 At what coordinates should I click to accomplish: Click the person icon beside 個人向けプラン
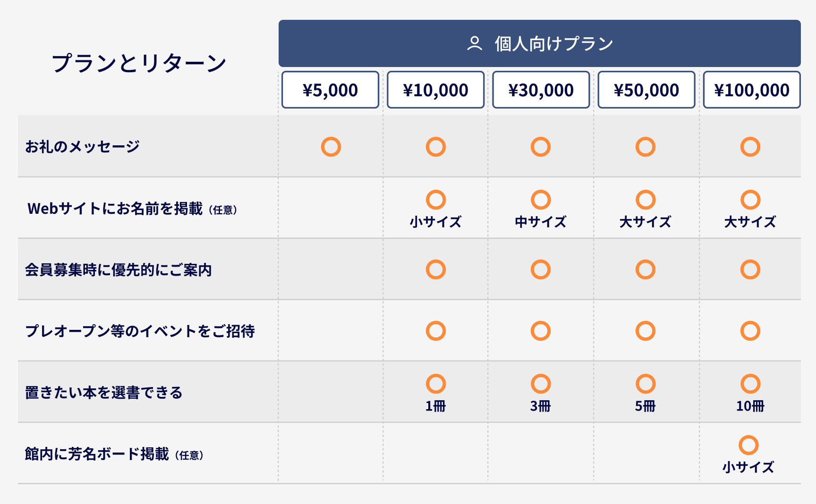[x=474, y=43]
